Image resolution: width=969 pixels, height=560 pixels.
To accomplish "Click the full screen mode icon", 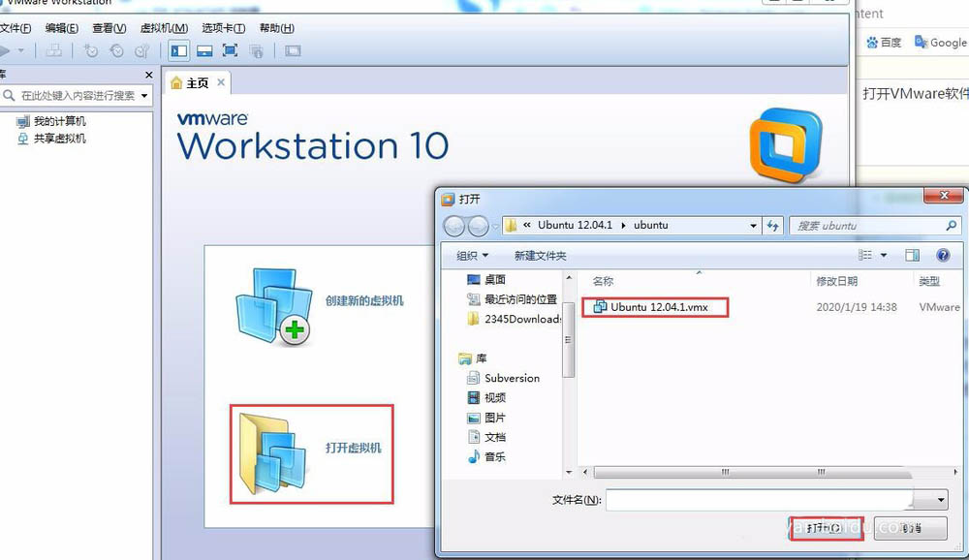I will [x=230, y=50].
